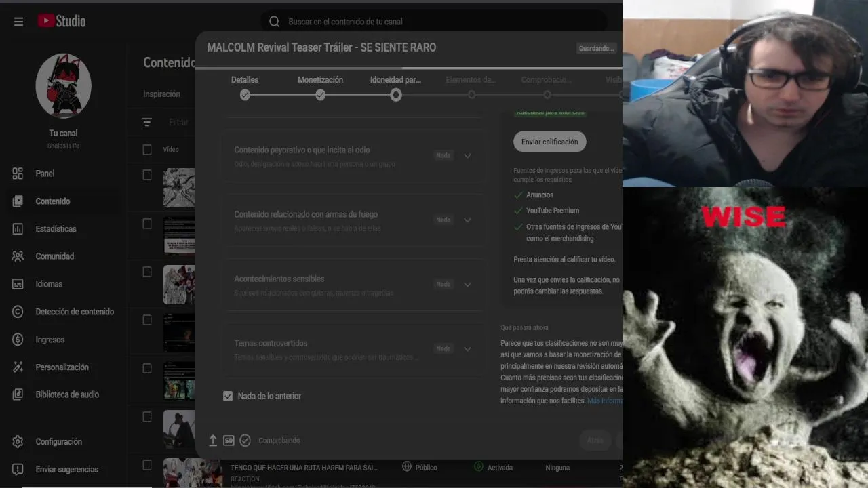868x488 pixels.
Task: Click Enviar calificación button
Action: tap(550, 142)
